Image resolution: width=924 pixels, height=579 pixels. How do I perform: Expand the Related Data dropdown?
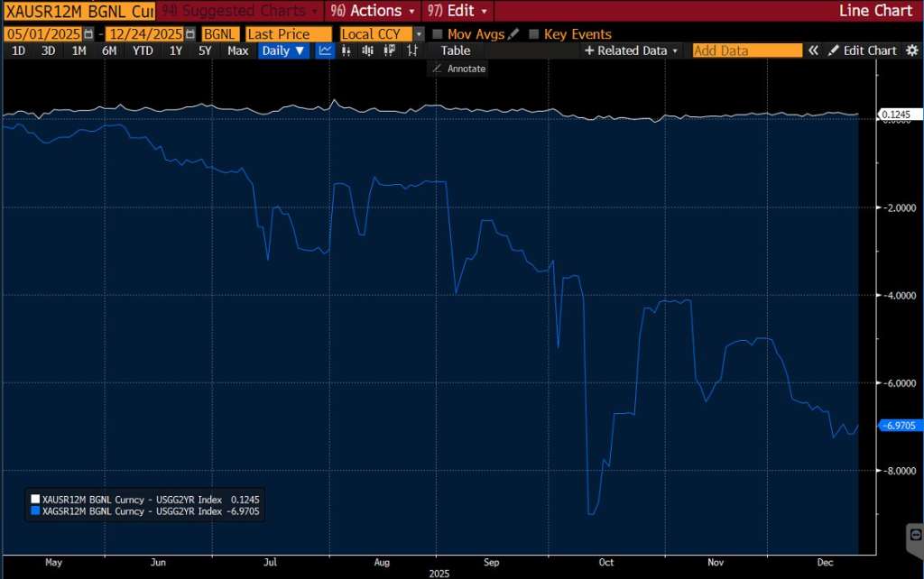coord(632,51)
